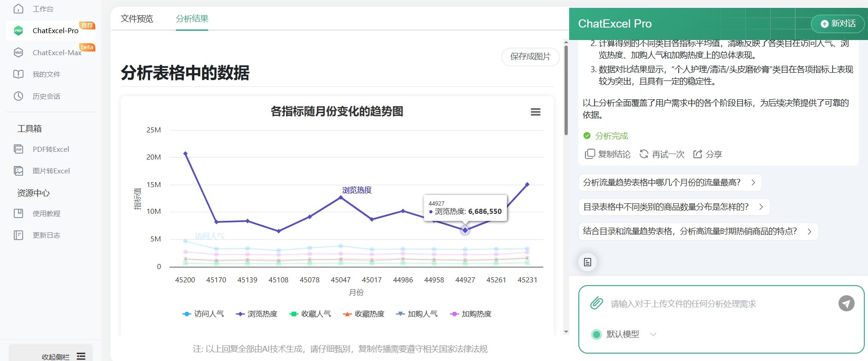Toggle 访问人气 series in chart legend
868x361 pixels.
[203, 314]
